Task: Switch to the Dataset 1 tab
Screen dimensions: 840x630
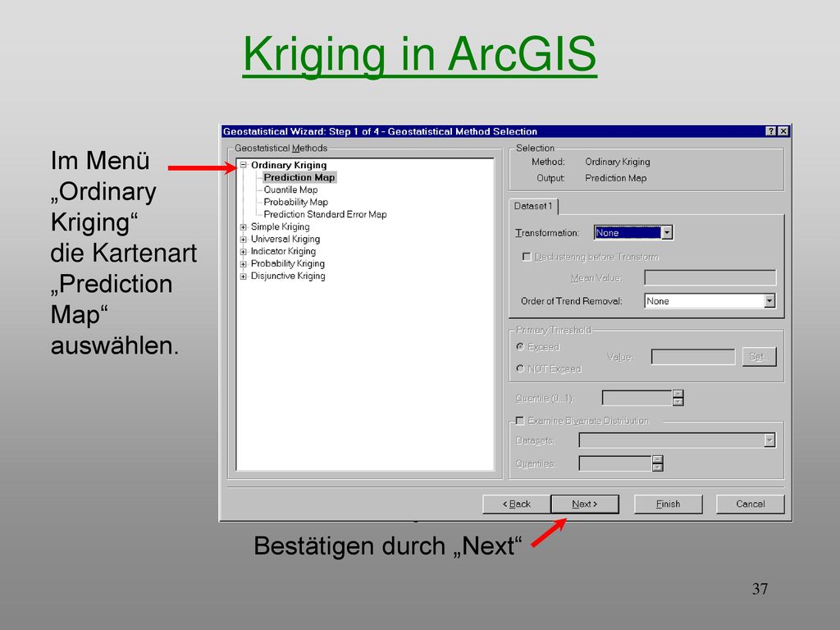Action: [533, 206]
